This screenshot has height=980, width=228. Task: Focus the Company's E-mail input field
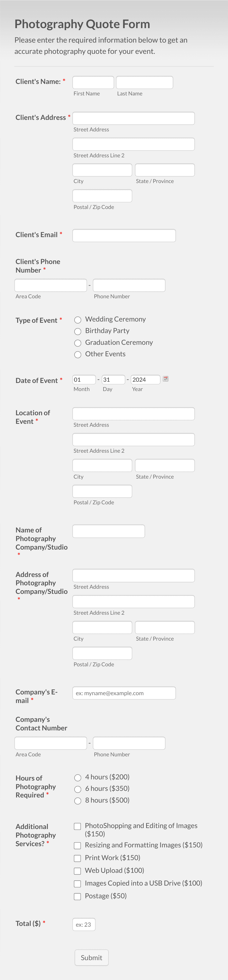tap(124, 693)
